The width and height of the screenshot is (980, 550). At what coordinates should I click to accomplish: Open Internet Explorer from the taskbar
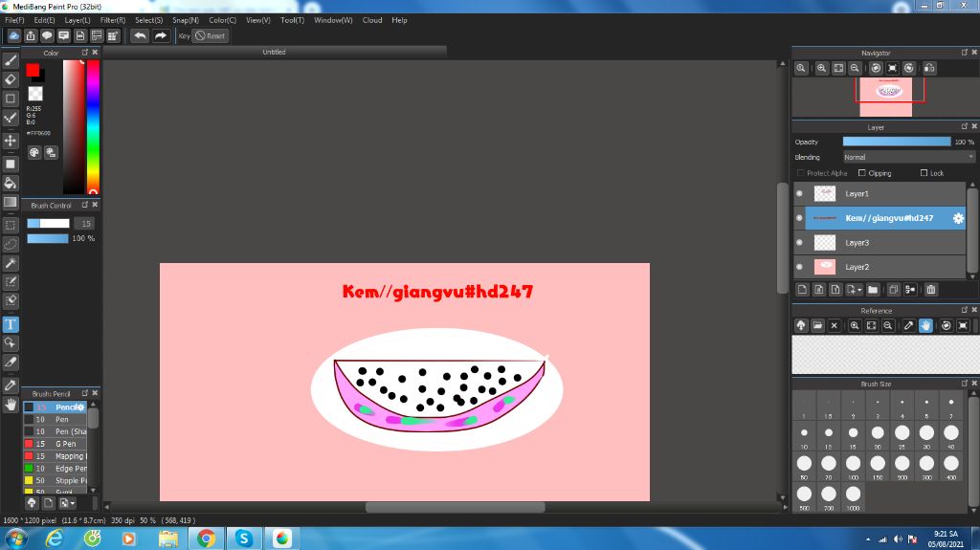tap(55, 539)
